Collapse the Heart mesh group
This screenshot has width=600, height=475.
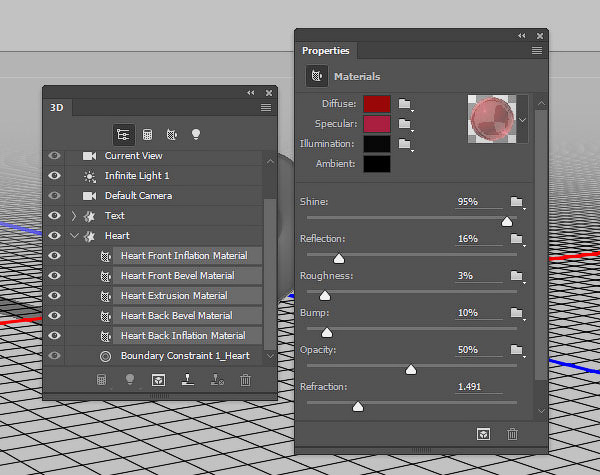pyautogui.click(x=75, y=236)
